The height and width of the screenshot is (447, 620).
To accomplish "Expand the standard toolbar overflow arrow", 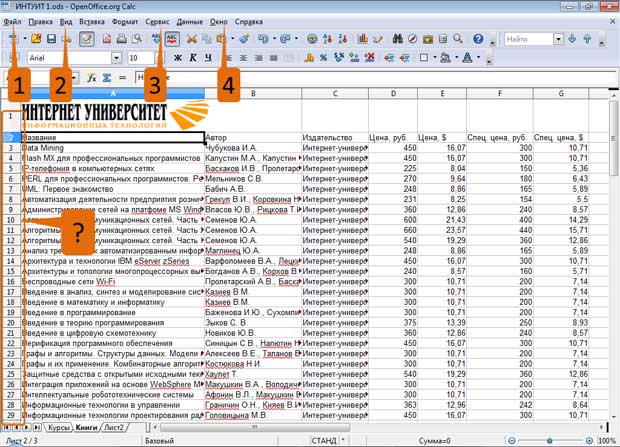I will 492,42.
